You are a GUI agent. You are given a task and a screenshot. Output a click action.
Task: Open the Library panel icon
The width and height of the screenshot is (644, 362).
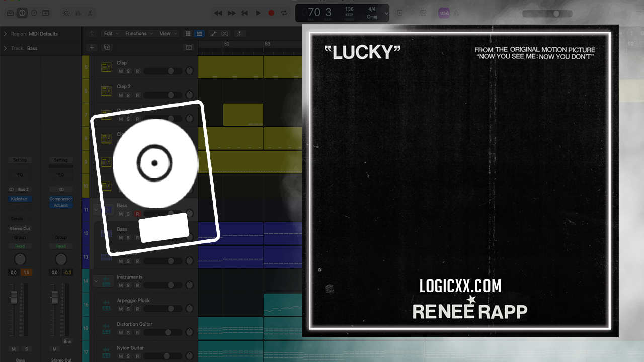tap(10, 13)
